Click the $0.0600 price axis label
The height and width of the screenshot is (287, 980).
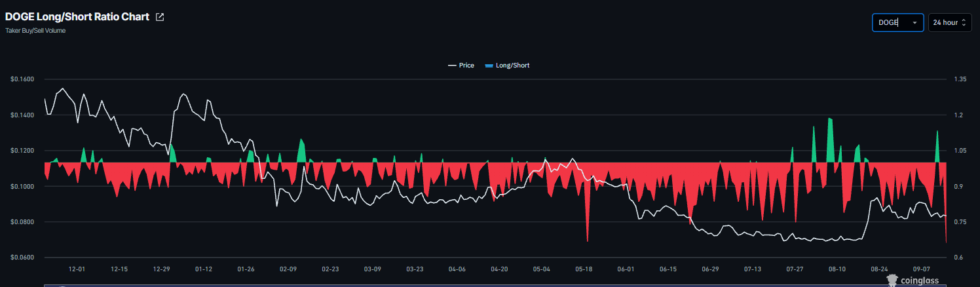click(22, 258)
